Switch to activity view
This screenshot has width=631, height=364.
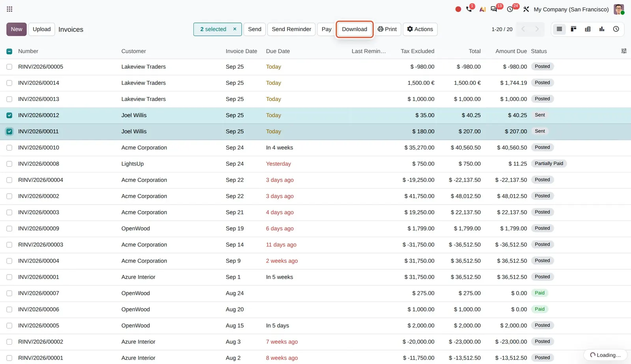[x=616, y=29]
